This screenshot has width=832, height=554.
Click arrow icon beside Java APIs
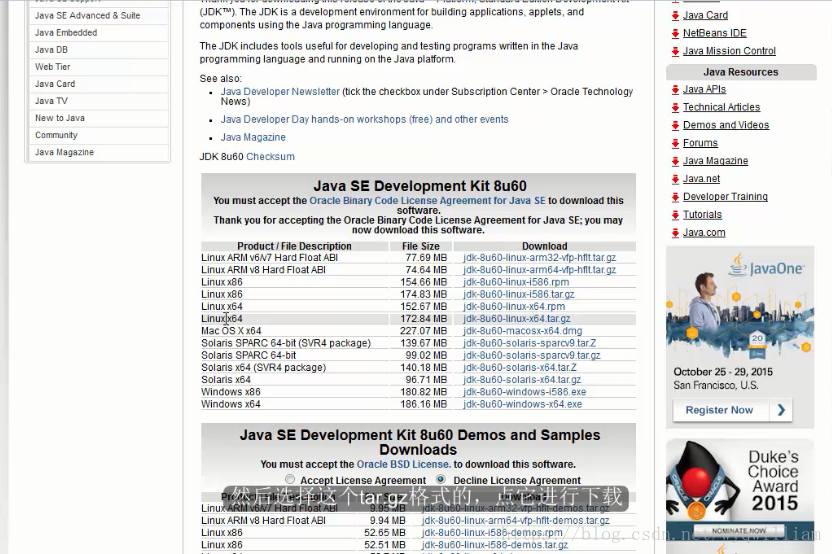click(675, 90)
